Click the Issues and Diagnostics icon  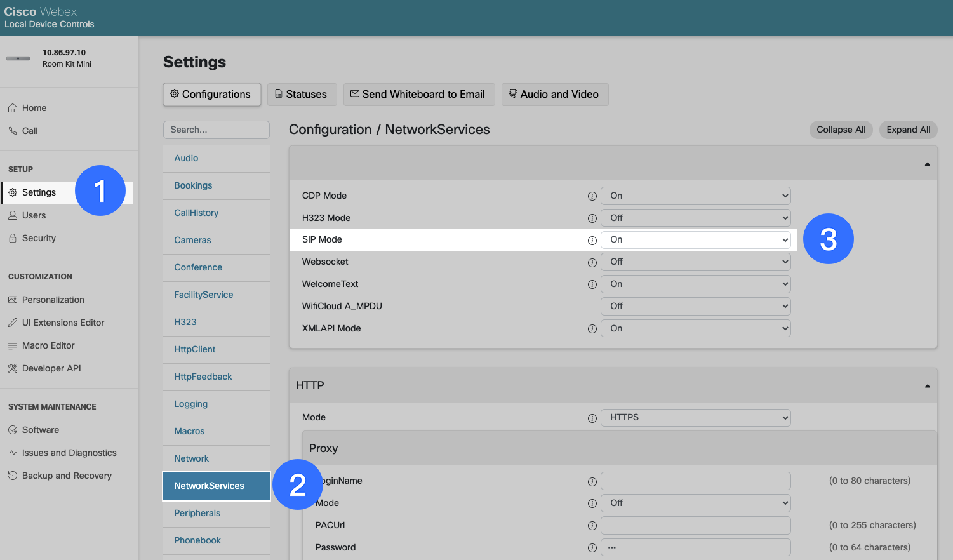tap(14, 453)
